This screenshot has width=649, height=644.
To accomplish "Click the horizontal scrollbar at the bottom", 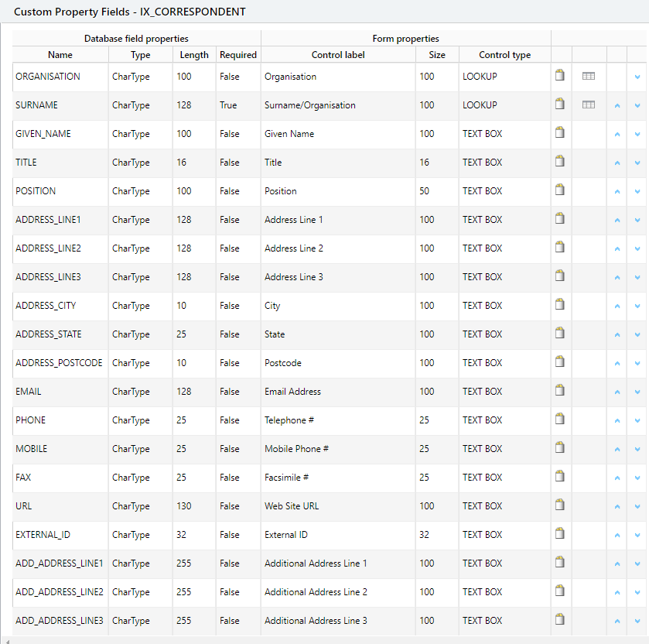I will 324,640.
